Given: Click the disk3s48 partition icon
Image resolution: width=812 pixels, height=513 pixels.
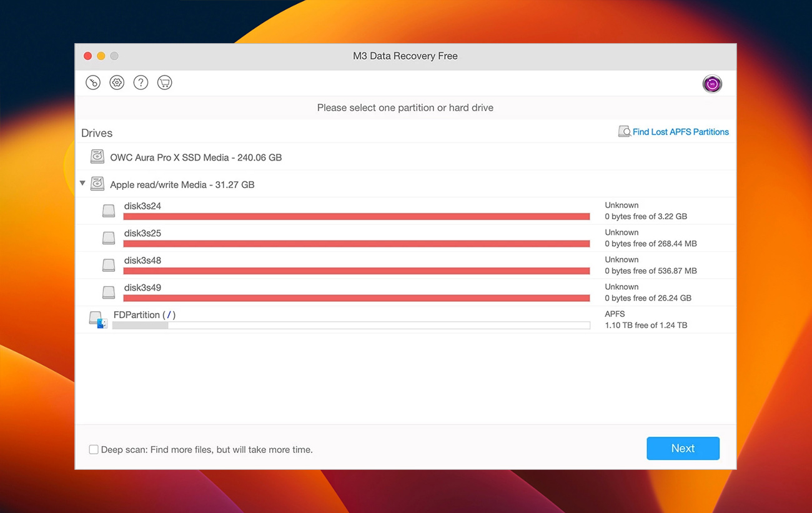Looking at the screenshot, I should 109,266.
